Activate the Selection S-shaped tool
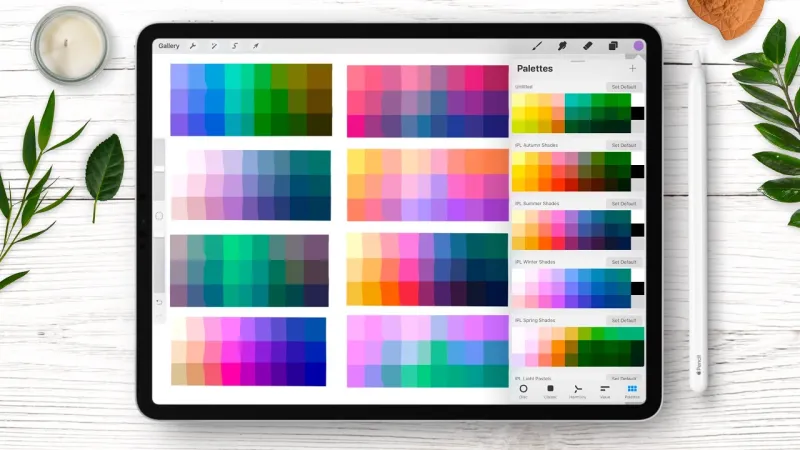The image size is (800, 450). pos(235,46)
